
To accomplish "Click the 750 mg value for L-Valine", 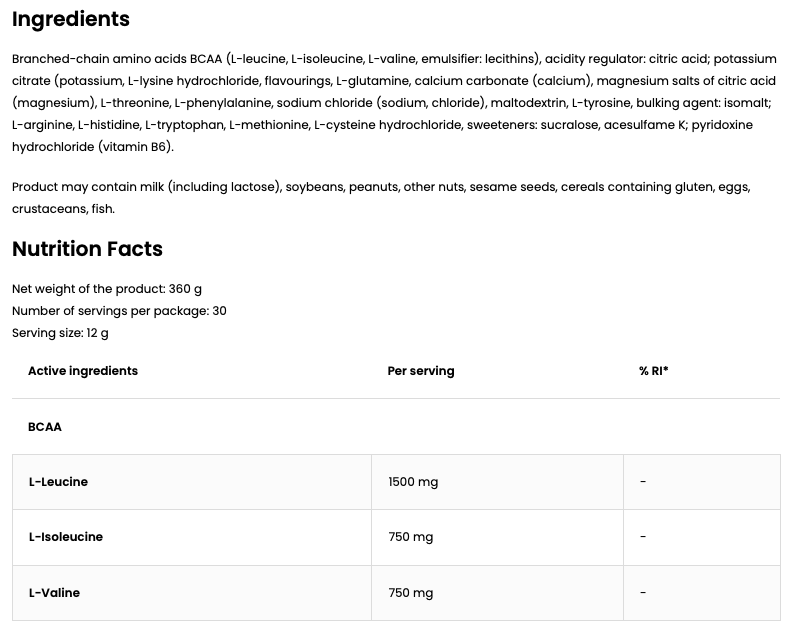I will point(410,593).
